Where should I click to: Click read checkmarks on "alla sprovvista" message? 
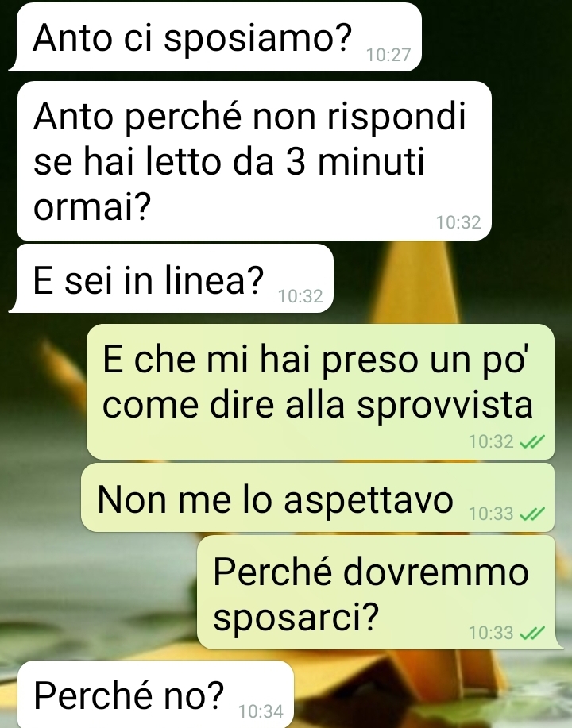coord(531,442)
